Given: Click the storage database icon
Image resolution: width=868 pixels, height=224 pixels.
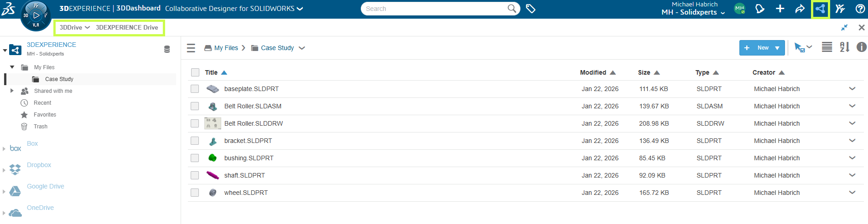Looking at the screenshot, I should click(167, 49).
